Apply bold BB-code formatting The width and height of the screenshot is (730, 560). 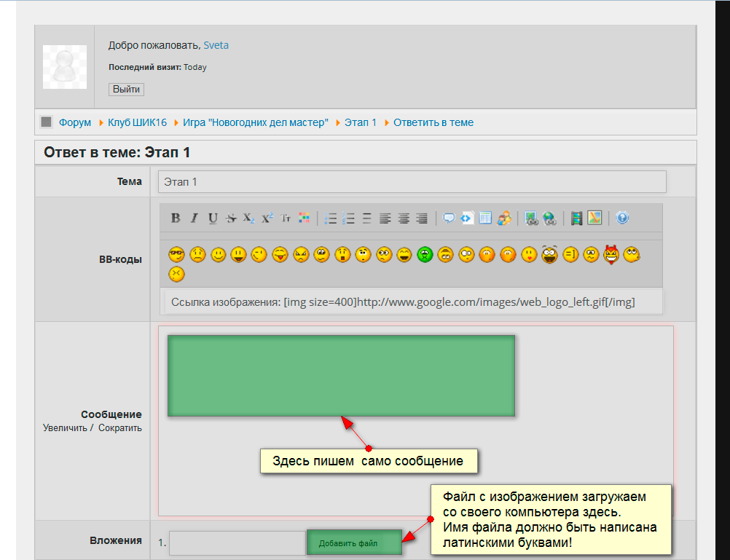tap(176, 218)
